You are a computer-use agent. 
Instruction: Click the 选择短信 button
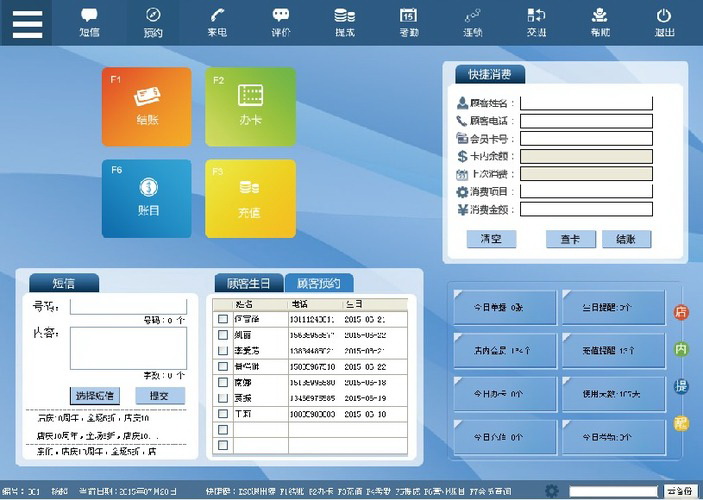tap(95, 396)
